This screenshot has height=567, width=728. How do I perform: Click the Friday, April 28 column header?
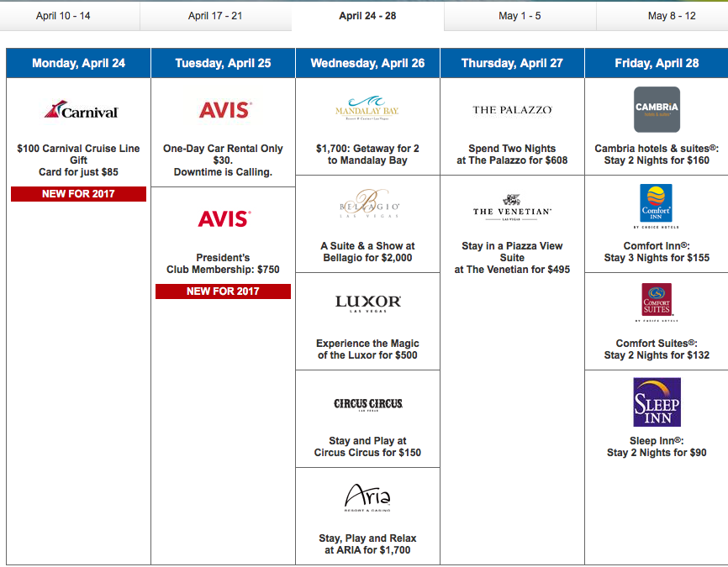[657, 63]
